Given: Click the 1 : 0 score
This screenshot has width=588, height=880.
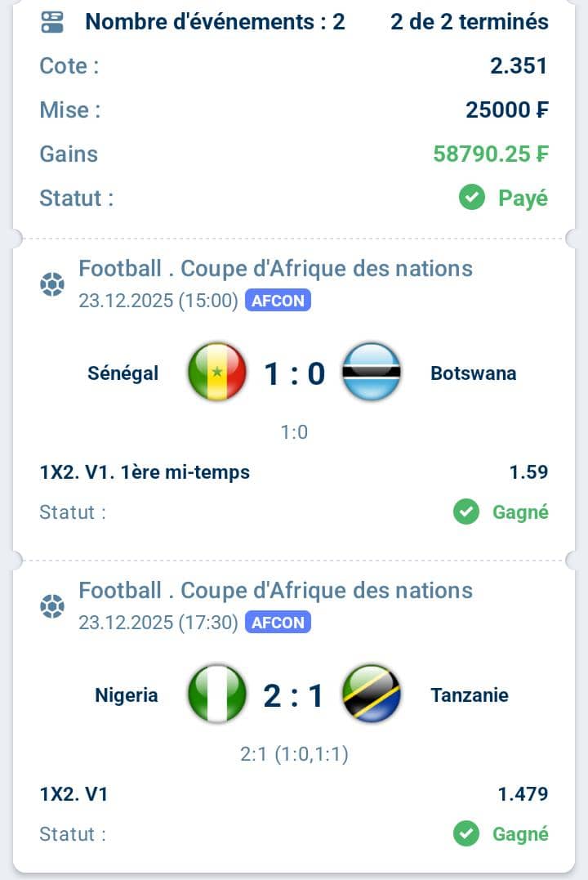Looking at the screenshot, I should (294, 373).
